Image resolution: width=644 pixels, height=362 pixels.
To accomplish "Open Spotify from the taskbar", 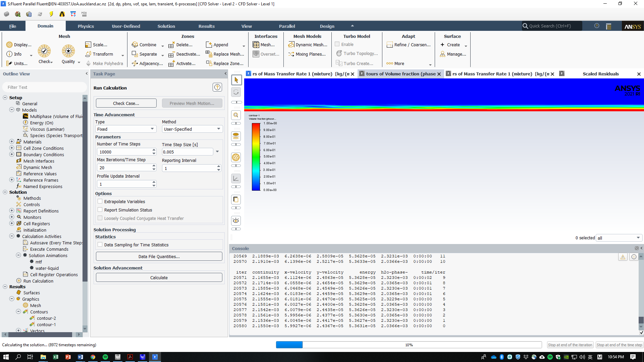I will coord(105,357).
